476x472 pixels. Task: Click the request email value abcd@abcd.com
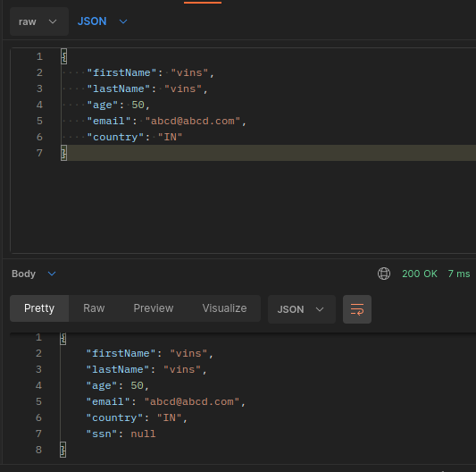pos(193,121)
